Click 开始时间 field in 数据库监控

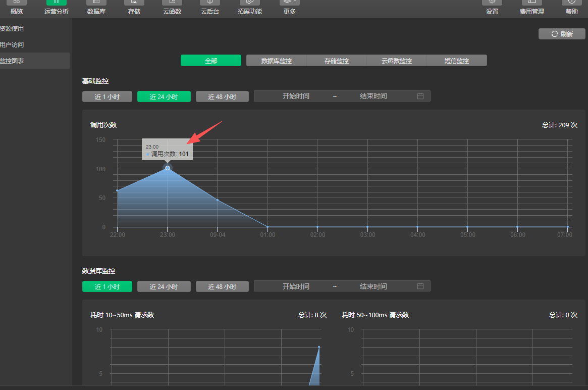[296, 286]
